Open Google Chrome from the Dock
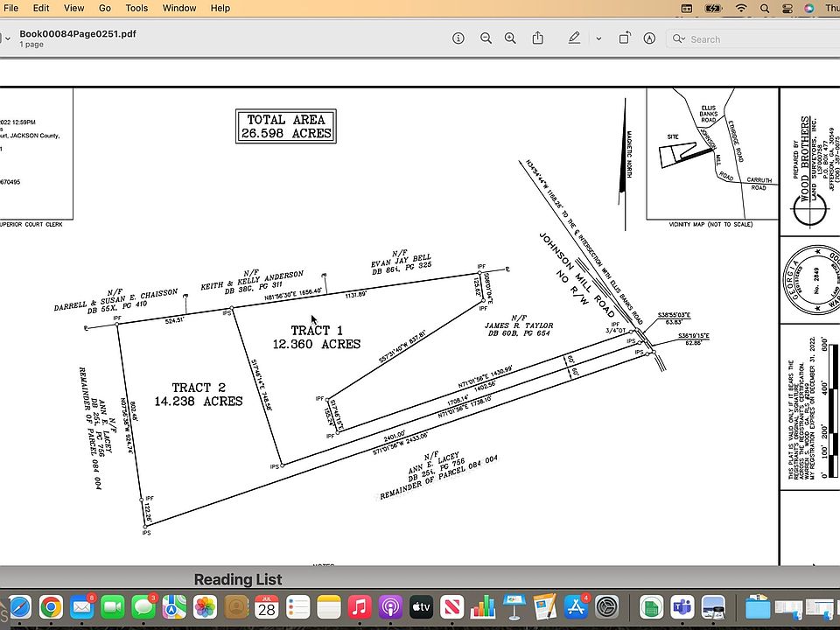 coord(51,606)
